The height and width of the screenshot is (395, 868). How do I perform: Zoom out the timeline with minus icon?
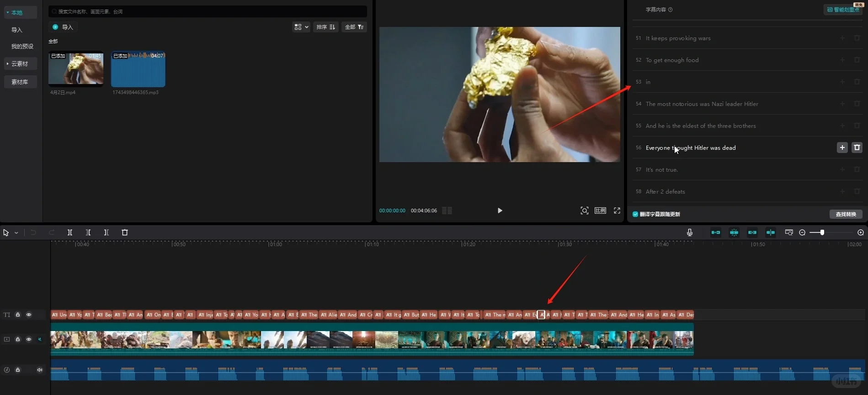coord(802,232)
